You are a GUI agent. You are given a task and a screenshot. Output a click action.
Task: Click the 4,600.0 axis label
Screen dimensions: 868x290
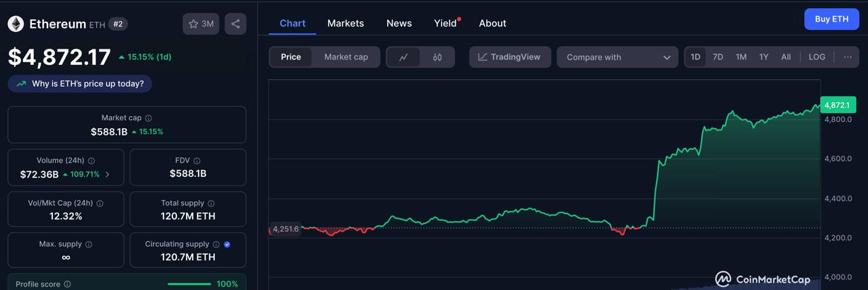(837, 159)
